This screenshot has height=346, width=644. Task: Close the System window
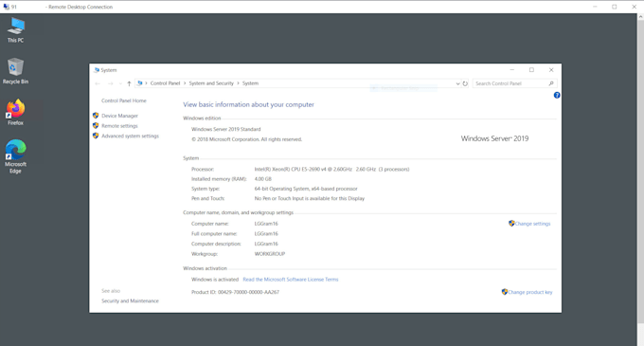click(x=551, y=70)
